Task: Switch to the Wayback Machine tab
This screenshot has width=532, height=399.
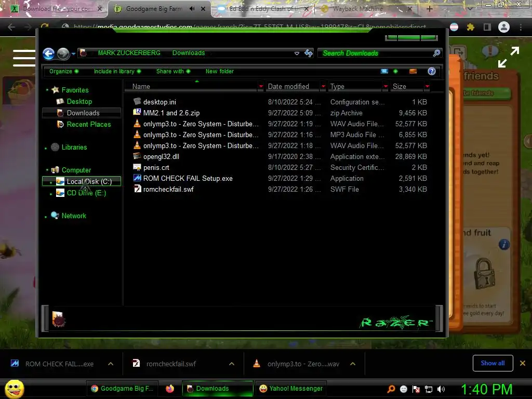Action: click(358, 9)
